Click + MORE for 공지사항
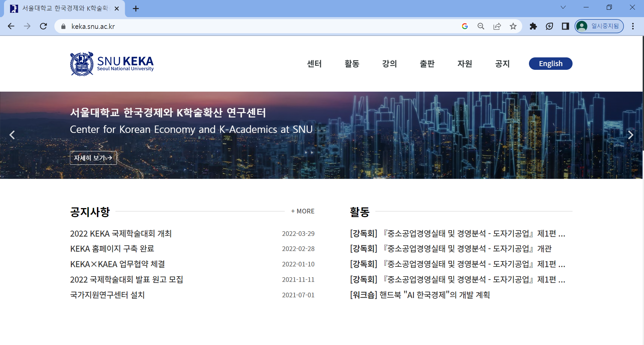Viewport: 644px width, 345px height. (303, 211)
